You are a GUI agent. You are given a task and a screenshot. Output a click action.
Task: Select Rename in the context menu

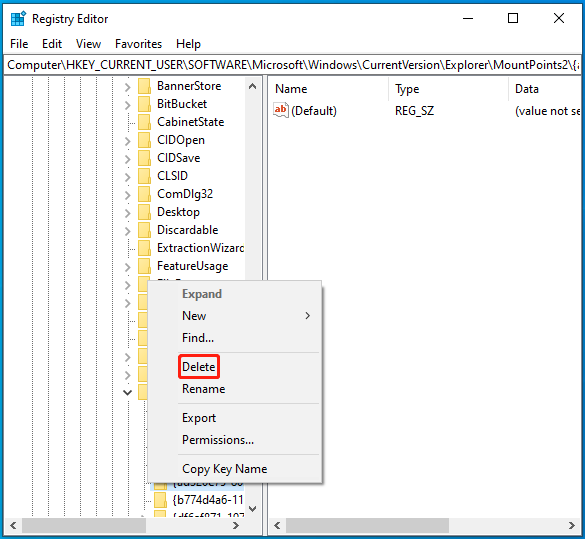203,389
